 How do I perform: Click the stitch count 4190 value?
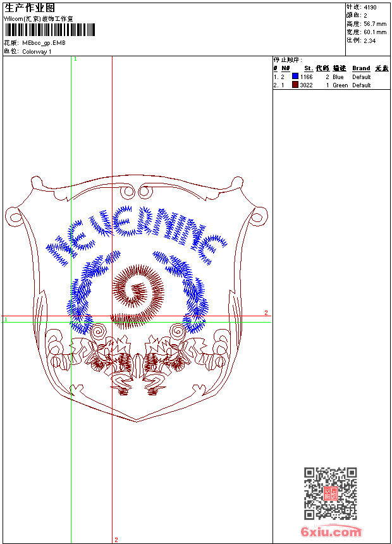click(370, 8)
